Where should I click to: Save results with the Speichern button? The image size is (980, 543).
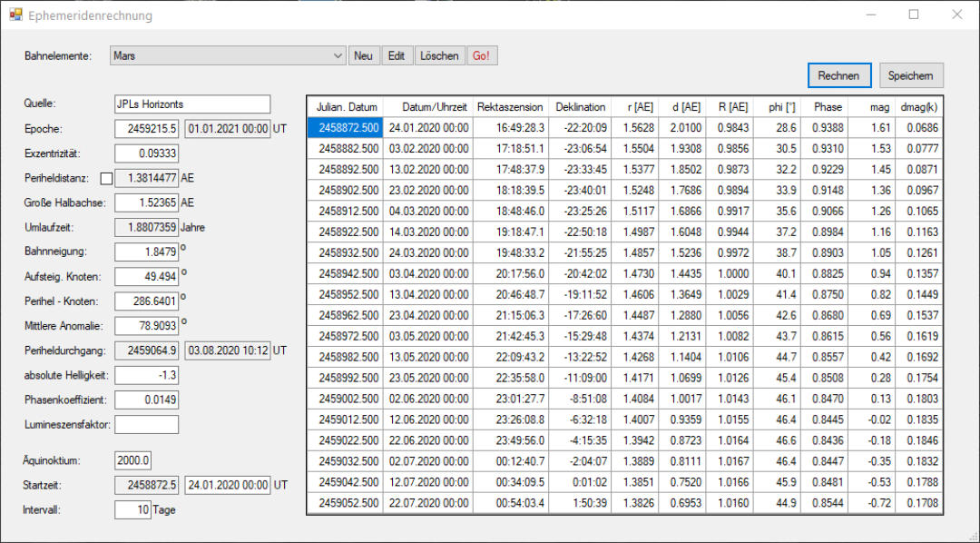(911, 76)
